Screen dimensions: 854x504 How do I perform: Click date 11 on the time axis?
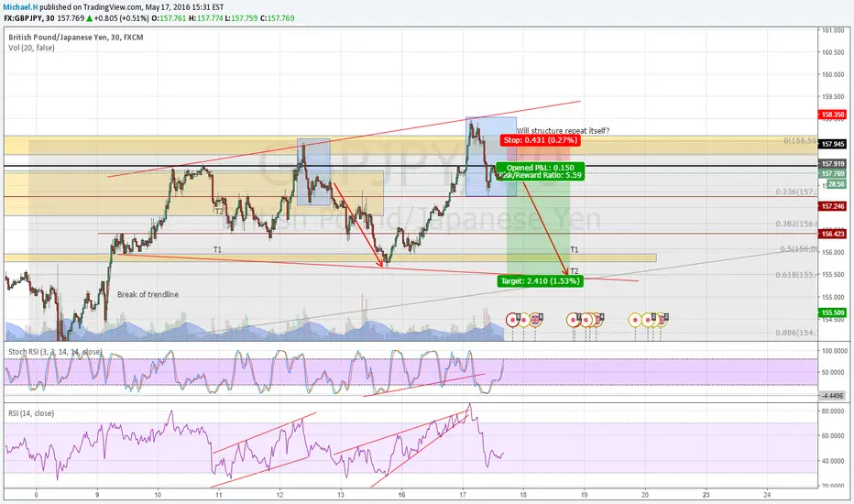tap(218, 495)
